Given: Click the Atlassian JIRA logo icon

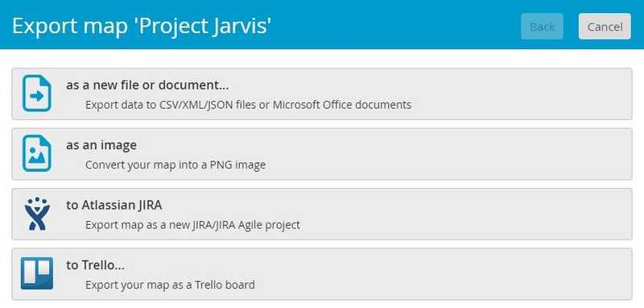Looking at the screenshot, I should [37, 214].
